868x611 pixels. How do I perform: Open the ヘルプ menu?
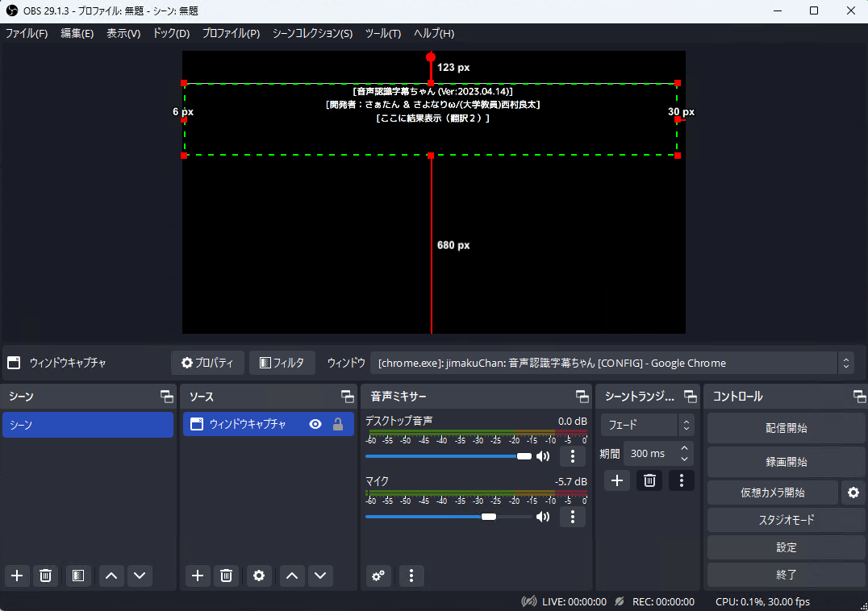click(x=435, y=33)
